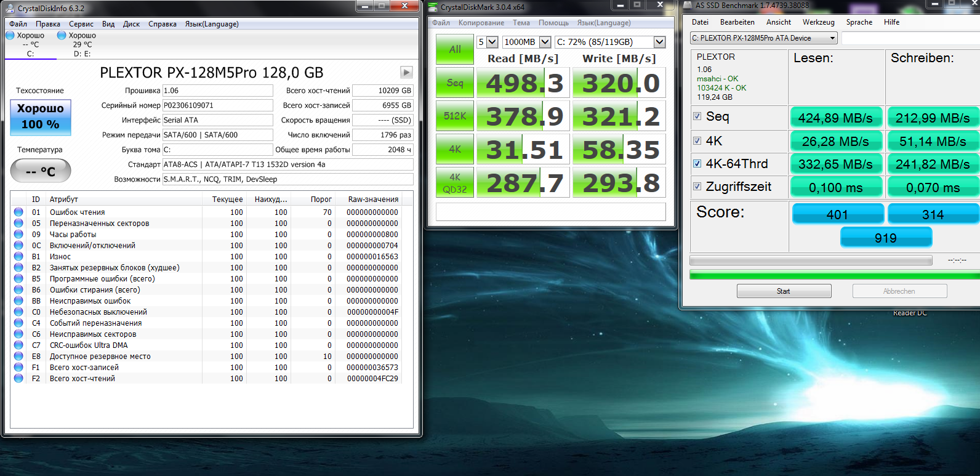980x476 pixels.
Task: Click status circle for F1 Всего хост-записей
Action: (18, 367)
